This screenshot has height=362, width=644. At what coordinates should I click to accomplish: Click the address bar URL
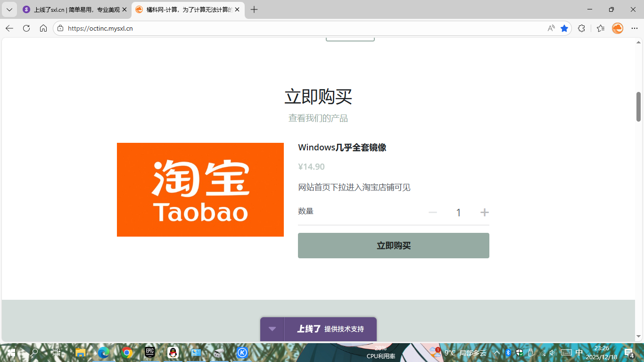pyautogui.click(x=100, y=28)
